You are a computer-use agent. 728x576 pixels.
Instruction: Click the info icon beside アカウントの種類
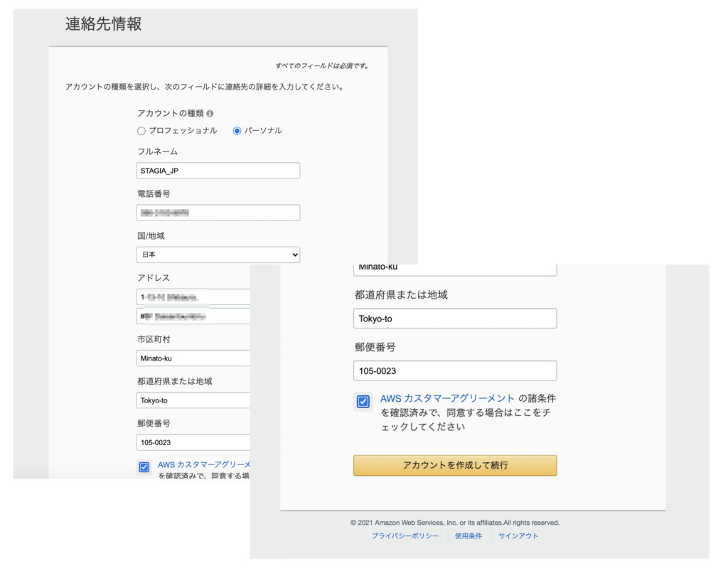(x=210, y=114)
